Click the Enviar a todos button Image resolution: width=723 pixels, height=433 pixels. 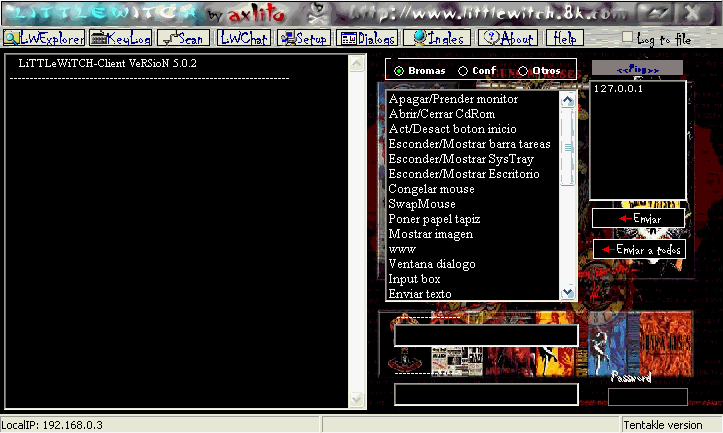638,248
